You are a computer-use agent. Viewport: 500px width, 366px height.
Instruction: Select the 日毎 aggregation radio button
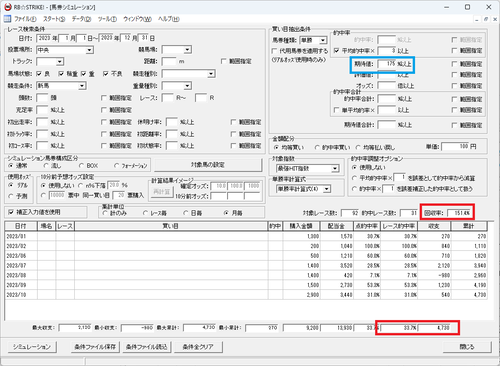pyautogui.click(x=186, y=213)
